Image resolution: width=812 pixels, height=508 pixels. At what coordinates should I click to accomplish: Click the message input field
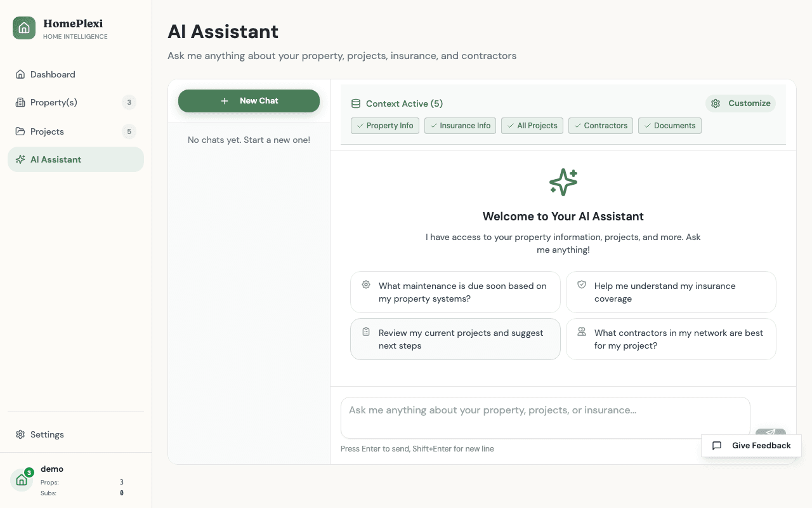click(x=545, y=417)
